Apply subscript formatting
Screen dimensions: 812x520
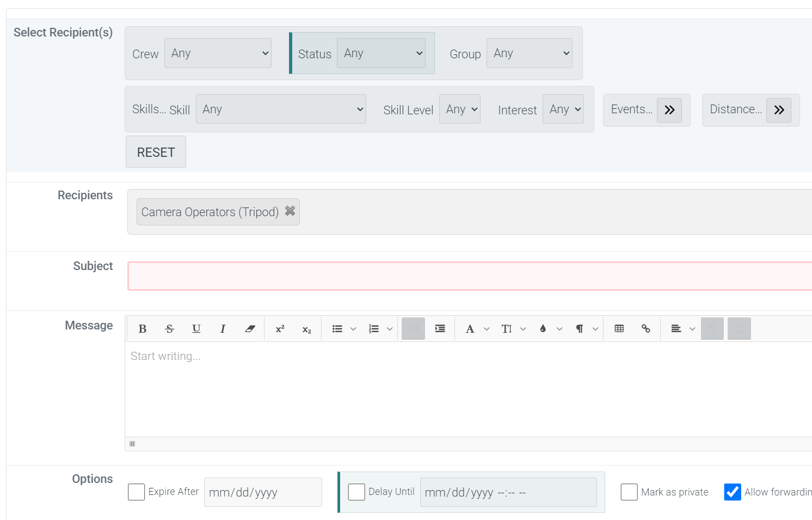306,329
